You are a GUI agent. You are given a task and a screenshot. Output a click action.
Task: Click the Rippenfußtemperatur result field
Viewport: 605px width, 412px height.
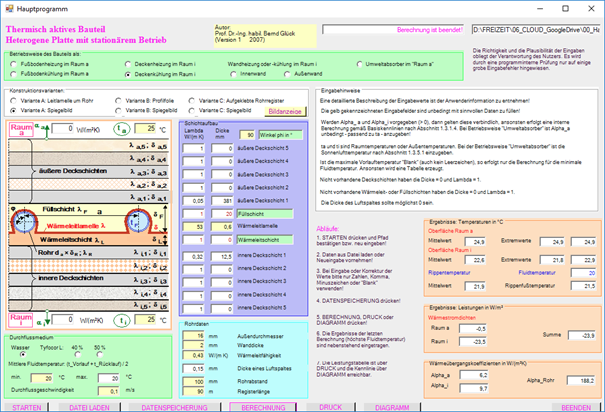[x=584, y=286]
